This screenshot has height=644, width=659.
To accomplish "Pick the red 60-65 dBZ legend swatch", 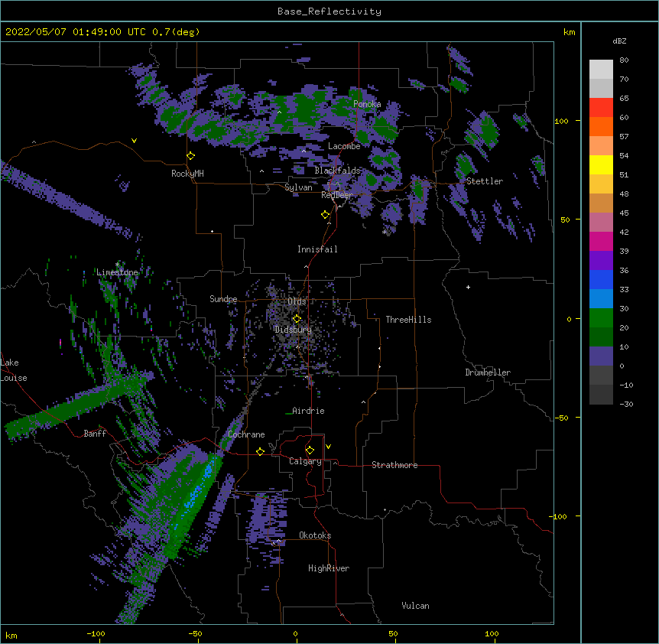I will click(x=601, y=108).
